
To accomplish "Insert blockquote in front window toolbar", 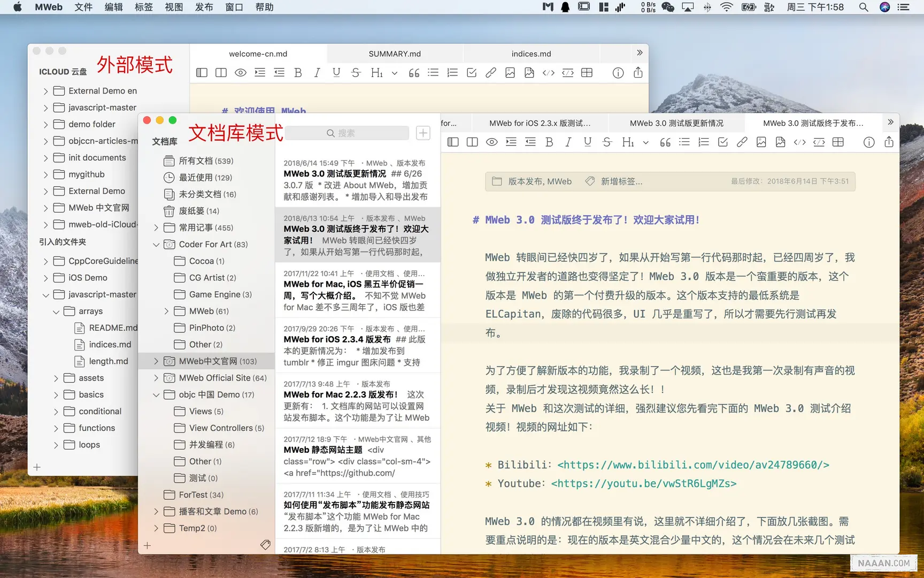I will coord(665,142).
